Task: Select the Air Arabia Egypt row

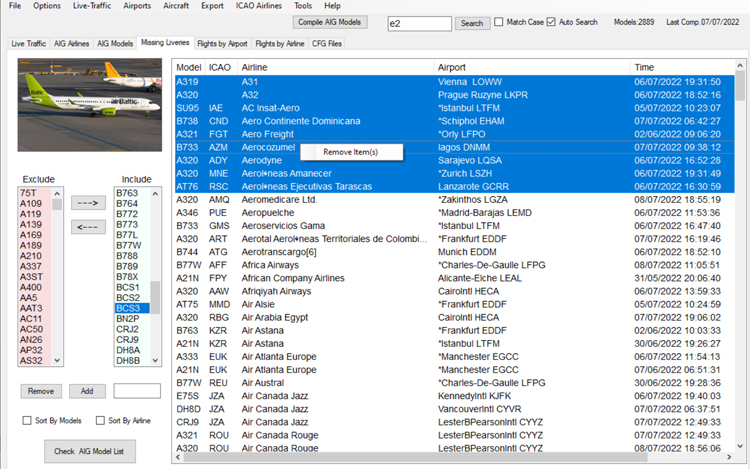Action: tap(454, 317)
